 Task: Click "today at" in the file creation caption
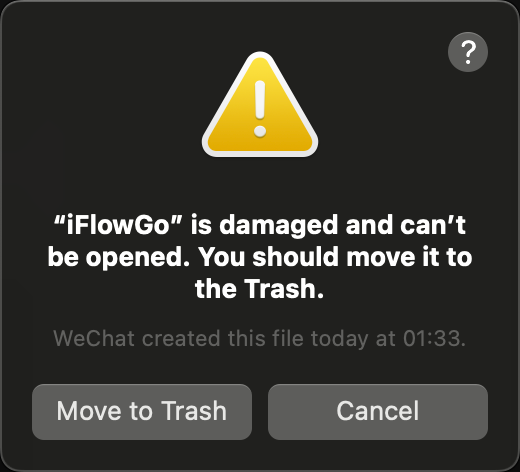353,338
